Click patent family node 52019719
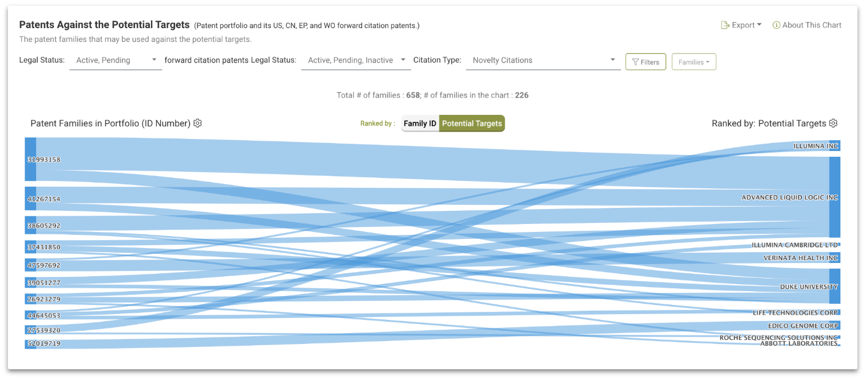868x379 pixels. pyautogui.click(x=30, y=344)
